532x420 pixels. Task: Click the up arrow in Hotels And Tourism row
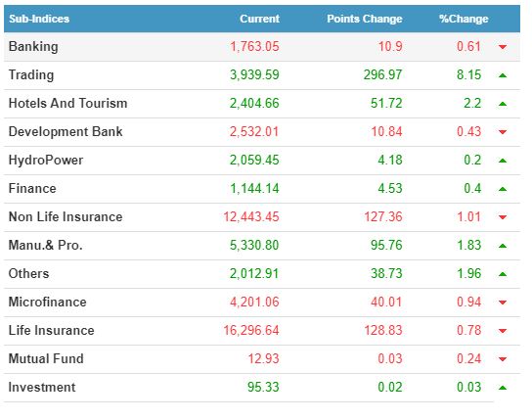coord(503,104)
